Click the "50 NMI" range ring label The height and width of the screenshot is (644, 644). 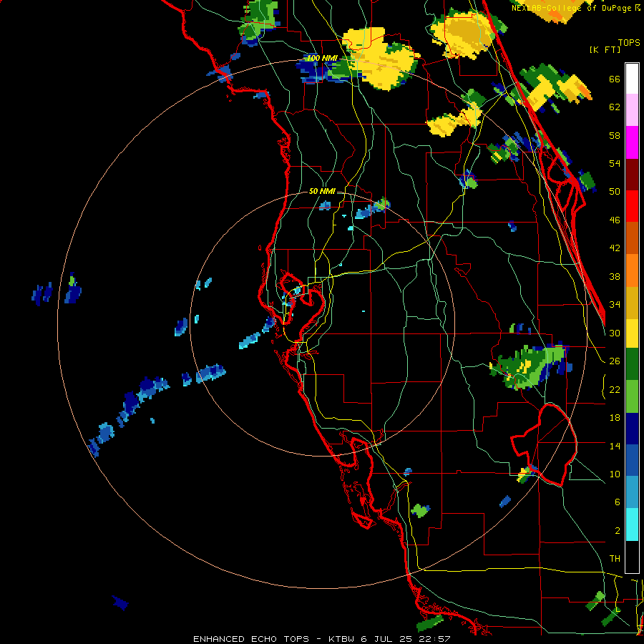click(x=322, y=191)
